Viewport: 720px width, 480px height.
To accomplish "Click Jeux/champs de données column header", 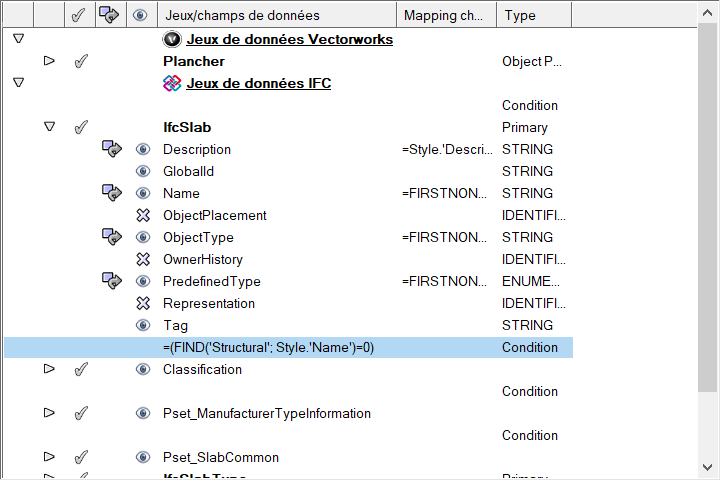I will pyautogui.click(x=277, y=15).
